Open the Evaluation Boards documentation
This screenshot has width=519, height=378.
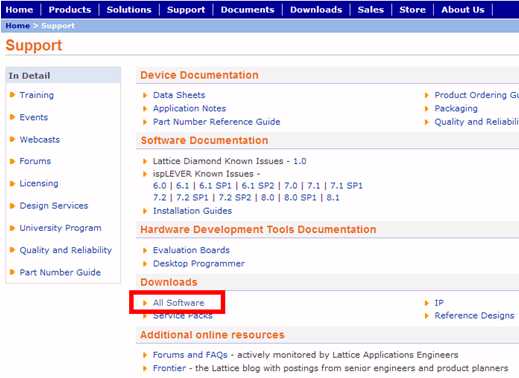tap(191, 250)
